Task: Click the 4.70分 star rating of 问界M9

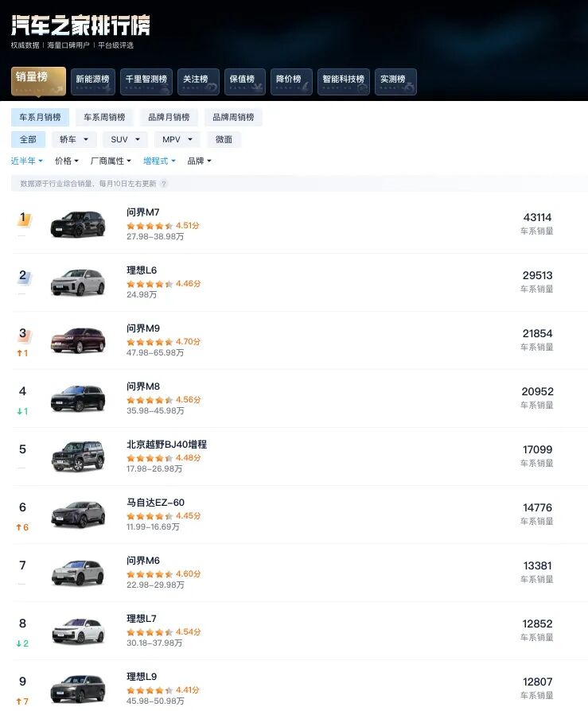Action: (163, 341)
